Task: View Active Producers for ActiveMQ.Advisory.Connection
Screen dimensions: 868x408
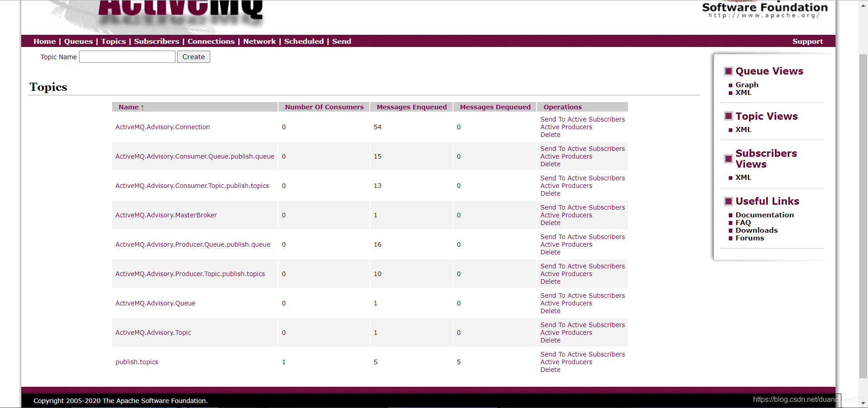Action: 566,127
